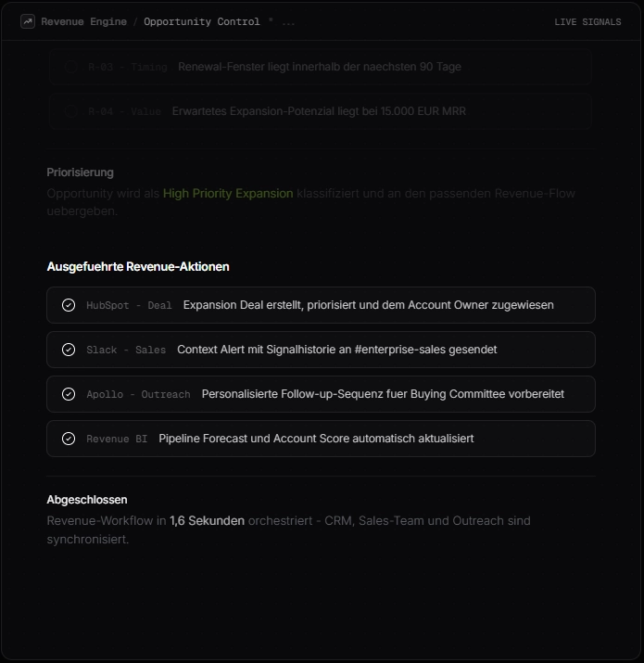Click the Revenue BI checkmark icon
Image resolution: width=644 pixels, height=663 pixels.
(69, 439)
